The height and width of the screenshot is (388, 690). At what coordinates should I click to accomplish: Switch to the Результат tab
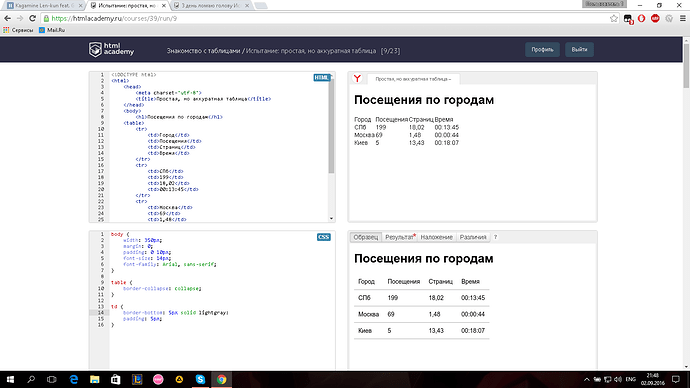400,237
